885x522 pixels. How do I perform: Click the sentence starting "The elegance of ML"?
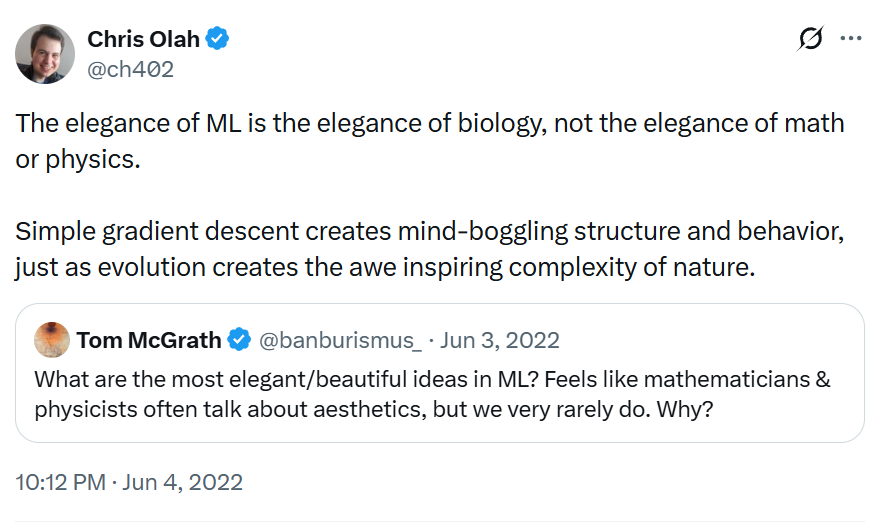(x=430, y=124)
